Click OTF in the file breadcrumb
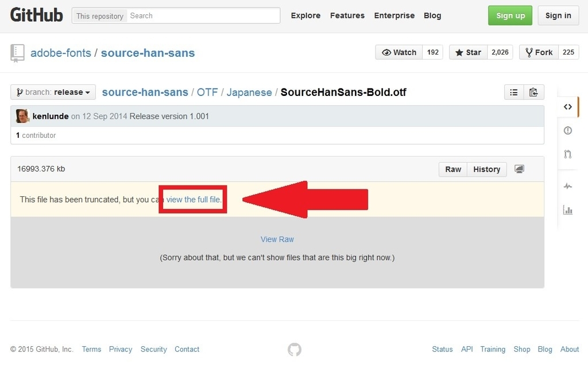The width and height of the screenshot is (588, 376). point(207,92)
